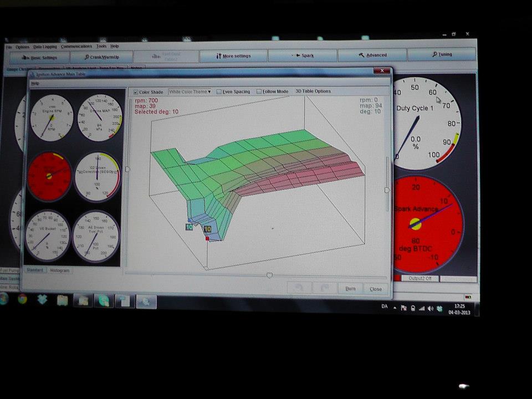Viewport: 532px width, 399px height.
Task: Open the Basic Settings toolbar button
Action: tap(39, 57)
